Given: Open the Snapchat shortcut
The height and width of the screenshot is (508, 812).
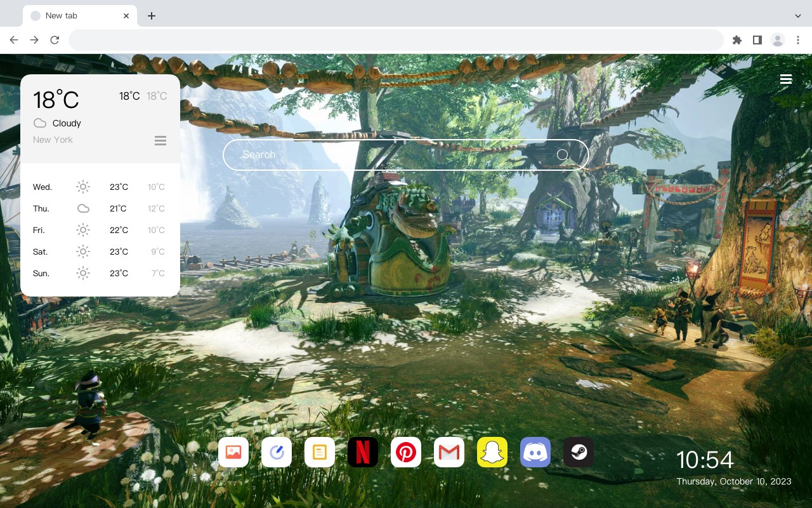Looking at the screenshot, I should [x=492, y=452].
